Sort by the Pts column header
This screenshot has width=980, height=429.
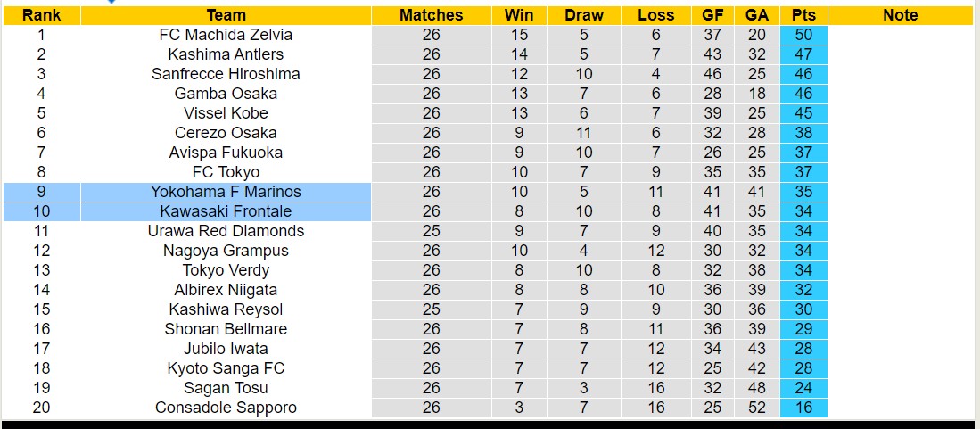[x=803, y=15]
